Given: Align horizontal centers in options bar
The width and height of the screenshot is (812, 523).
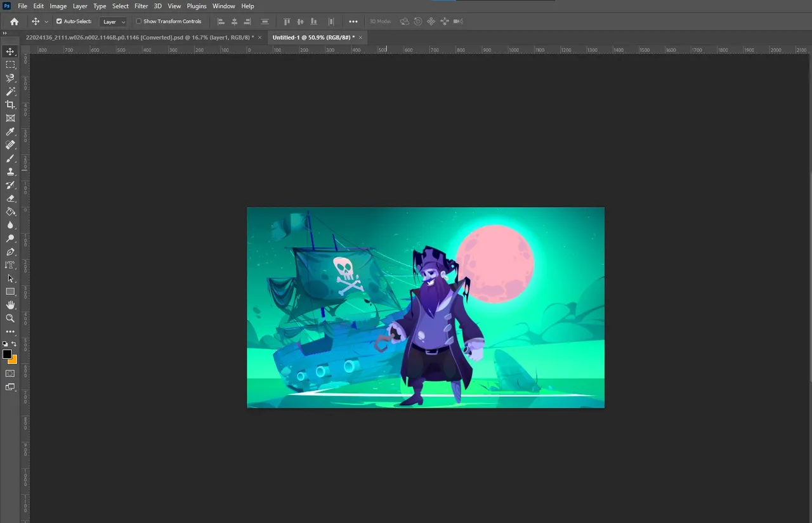Looking at the screenshot, I should coord(234,22).
